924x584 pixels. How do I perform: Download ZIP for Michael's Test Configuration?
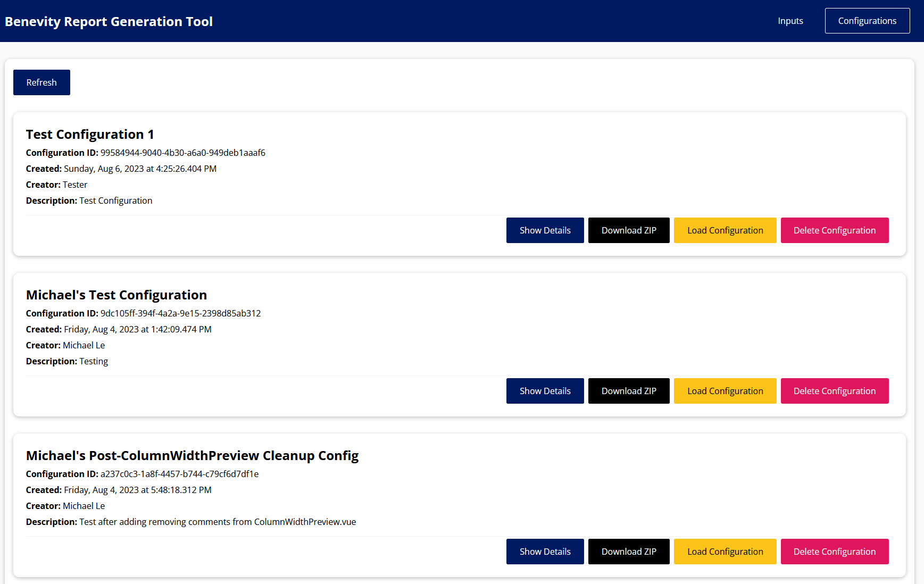629,391
